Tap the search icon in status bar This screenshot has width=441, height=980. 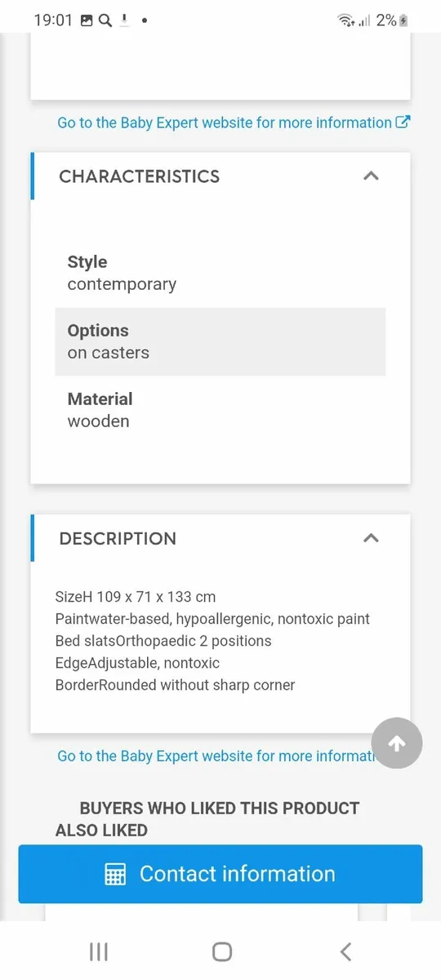105,20
